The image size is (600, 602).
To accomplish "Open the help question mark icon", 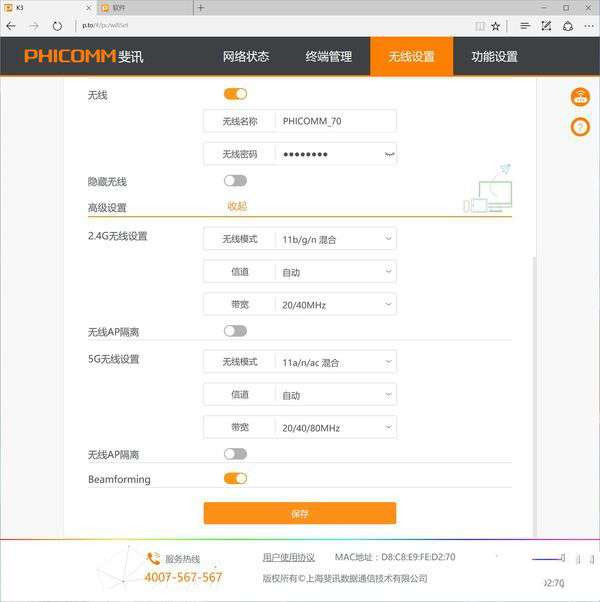I will click(x=580, y=127).
